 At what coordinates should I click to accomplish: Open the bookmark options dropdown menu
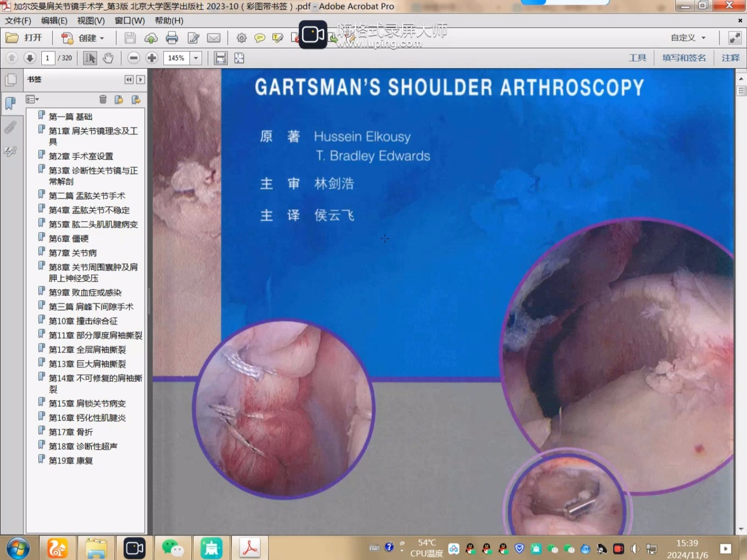(32, 99)
